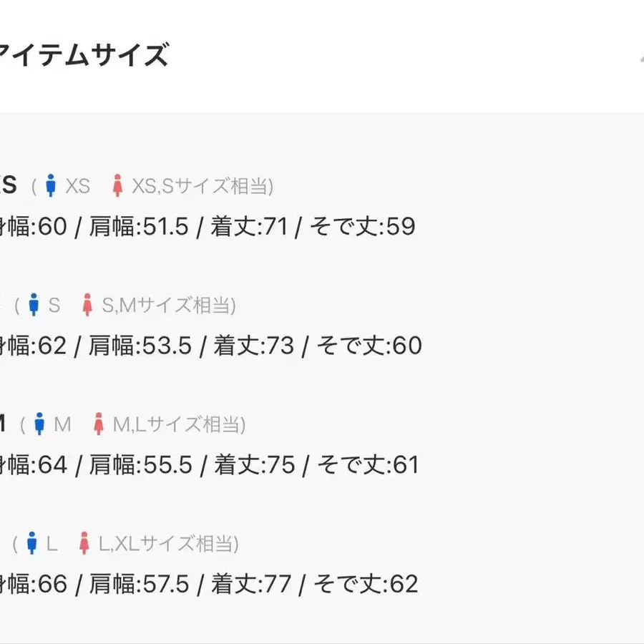Click the M,Lサイズ相当 women's size label
Screen dimensions: 644x644
180,424
